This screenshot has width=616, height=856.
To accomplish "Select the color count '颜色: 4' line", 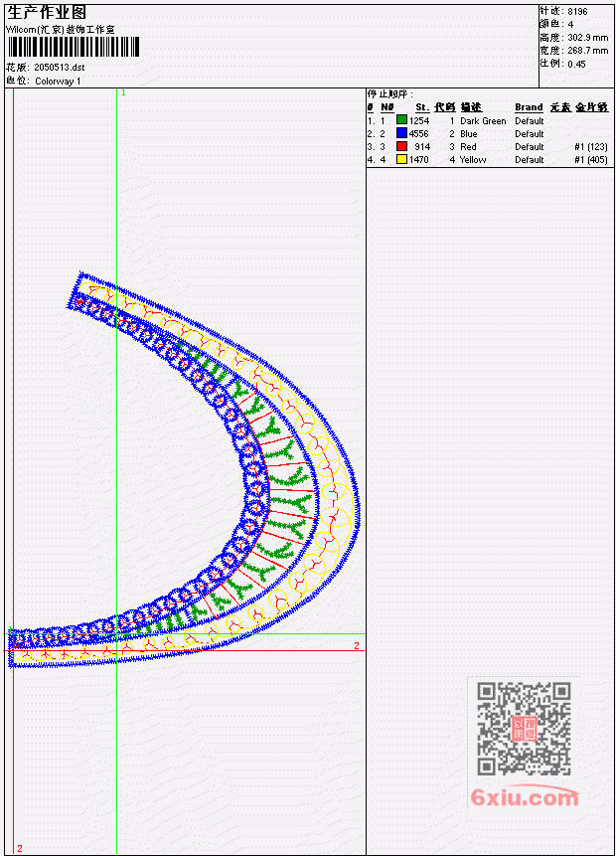I will pyautogui.click(x=556, y=25).
